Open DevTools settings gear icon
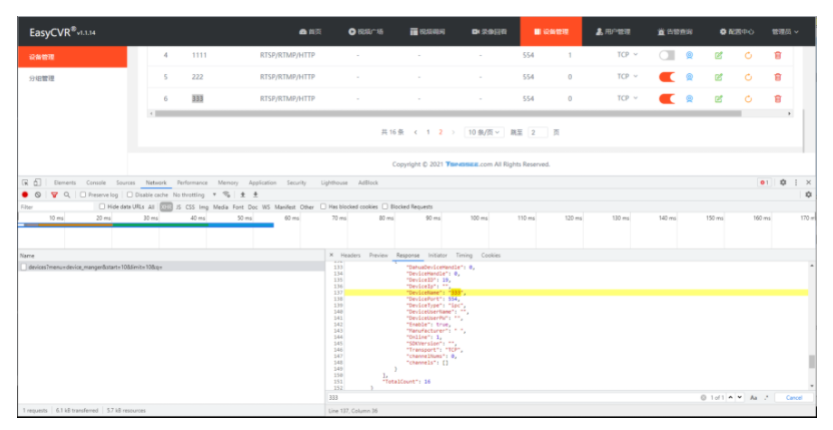Viewport: 833px width, 430px height. point(783,182)
